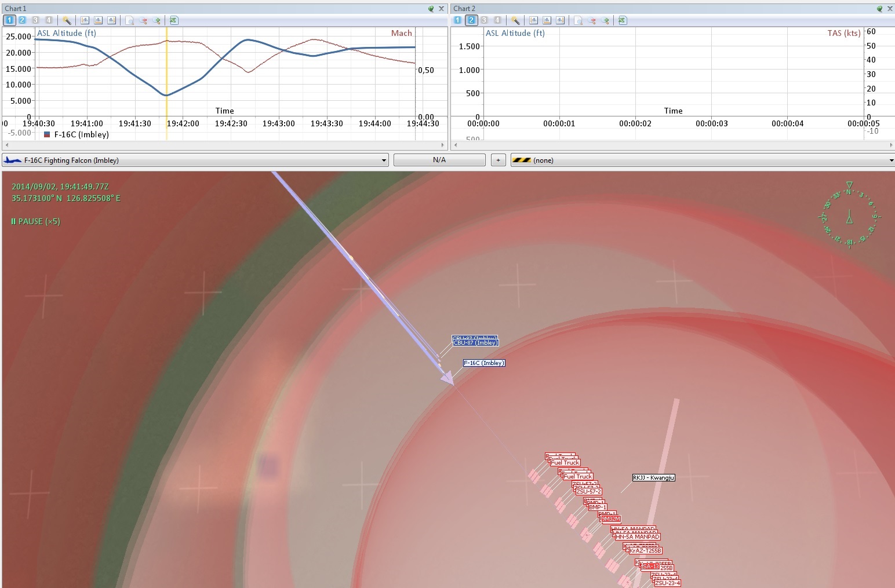
Task: Click the Chart 2 horizontal scrollbar
Action: tap(673, 145)
